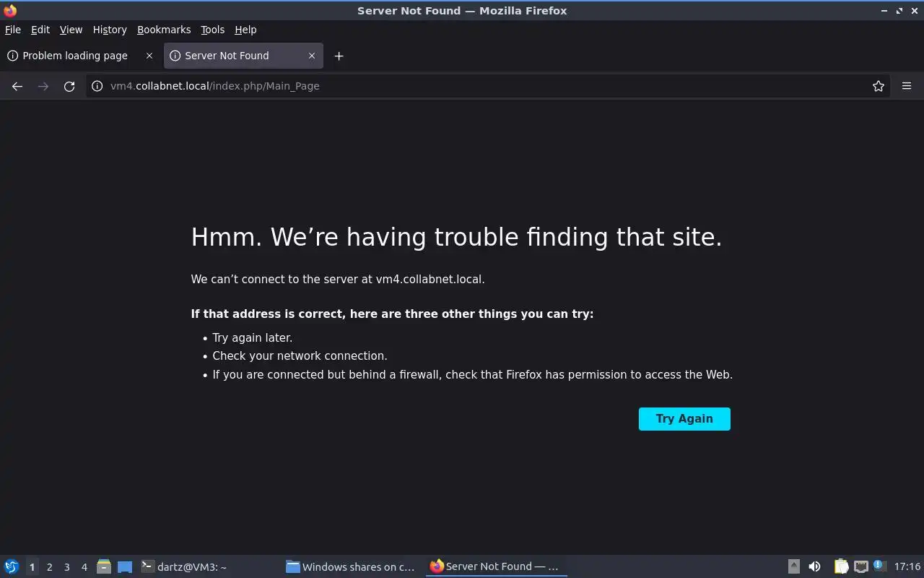Screen dimensions: 924x578
Task: Close the 'Problem loading page' tab
Action: click(149, 56)
